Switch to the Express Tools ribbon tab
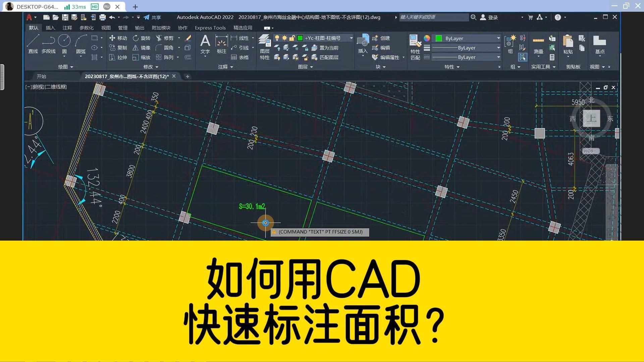Image resolution: width=644 pixels, height=362 pixels. [x=210, y=28]
